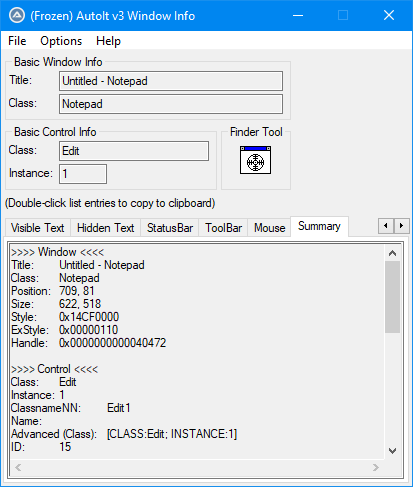Select the 'Style: 0x14CF0000' entry
Viewport: 413px width, 487px height.
[65, 317]
